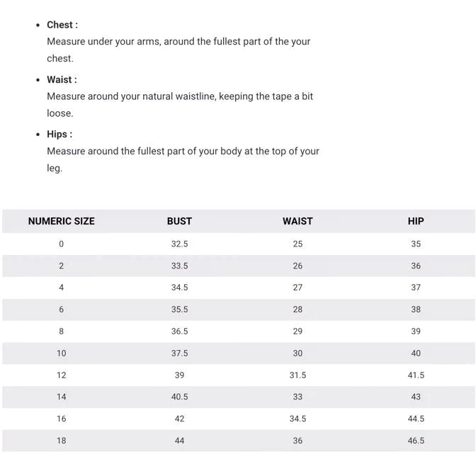476x466 pixels.
Task: Select the WAIST column header
Action: click(297, 221)
